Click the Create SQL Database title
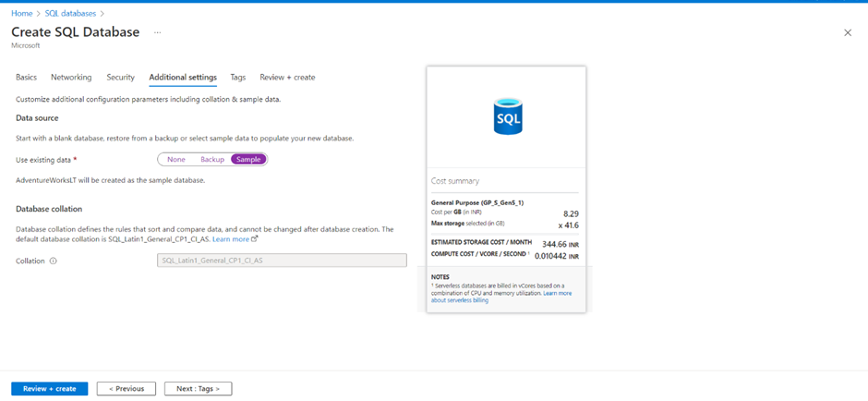The height and width of the screenshot is (401, 868). tap(76, 32)
